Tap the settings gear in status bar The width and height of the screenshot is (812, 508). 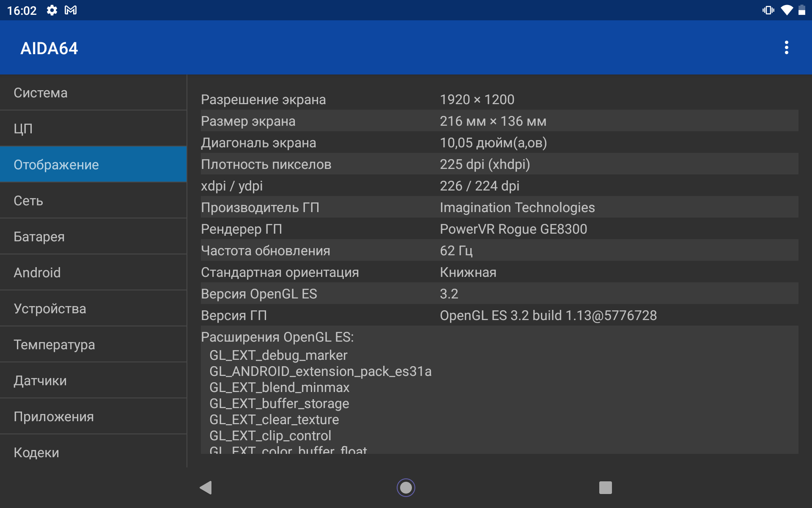[x=52, y=10]
